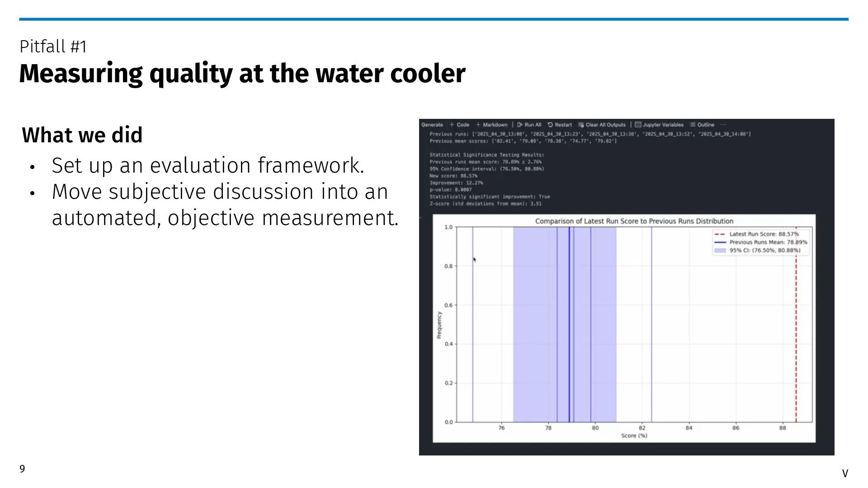This screenshot has width=868, height=488.
Task: Click the Latest Run Score legend entry
Action: [x=764, y=234]
